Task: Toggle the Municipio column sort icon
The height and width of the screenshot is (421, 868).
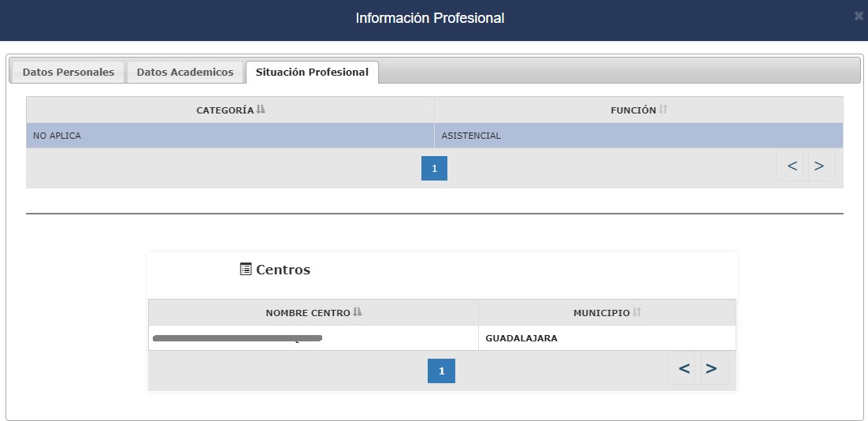Action: [637, 313]
